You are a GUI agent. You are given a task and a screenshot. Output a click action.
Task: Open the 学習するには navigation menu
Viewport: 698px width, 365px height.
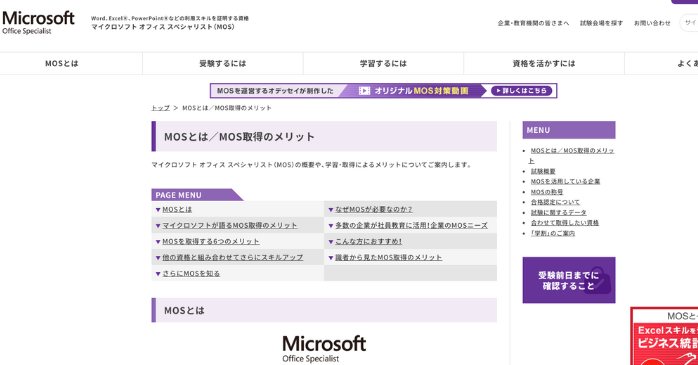383,64
